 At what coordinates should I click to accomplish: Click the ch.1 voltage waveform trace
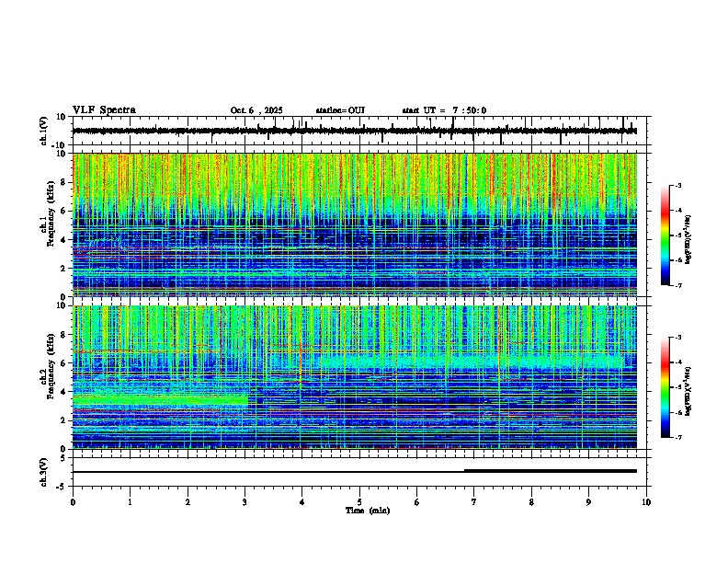click(x=355, y=131)
